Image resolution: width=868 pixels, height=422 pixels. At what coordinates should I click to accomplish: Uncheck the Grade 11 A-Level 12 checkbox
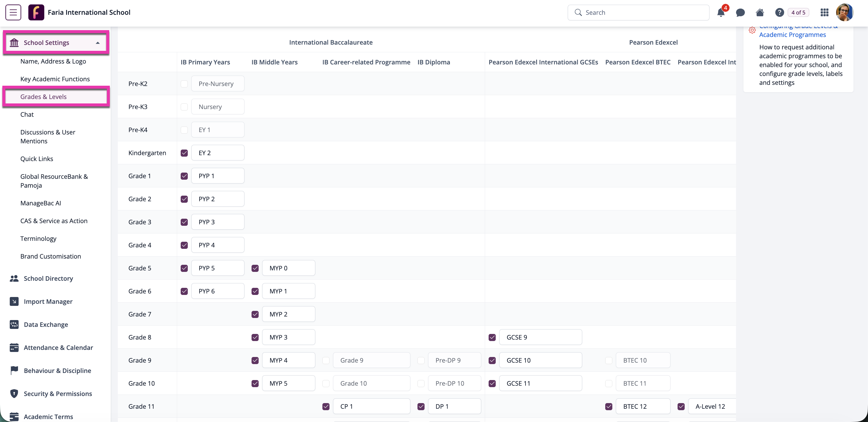pos(681,406)
